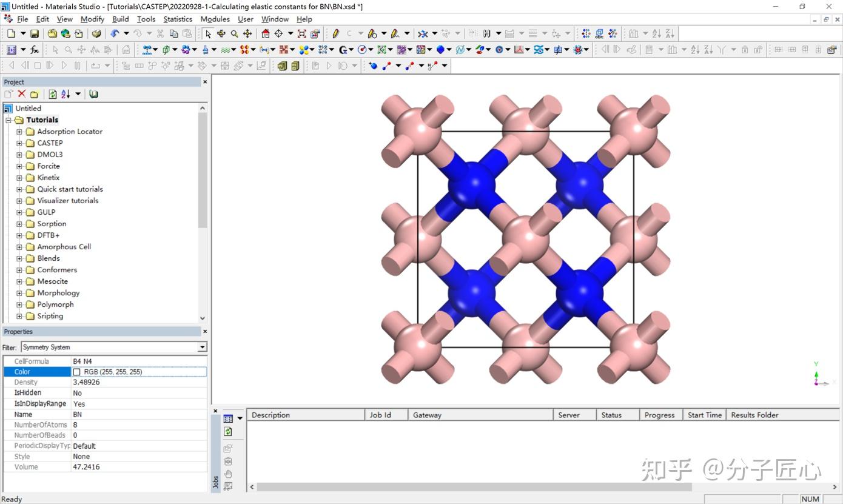The width and height of the screenshot is (843, 504).
Task: Select the Translate view tool
Action: click(247, 33)
